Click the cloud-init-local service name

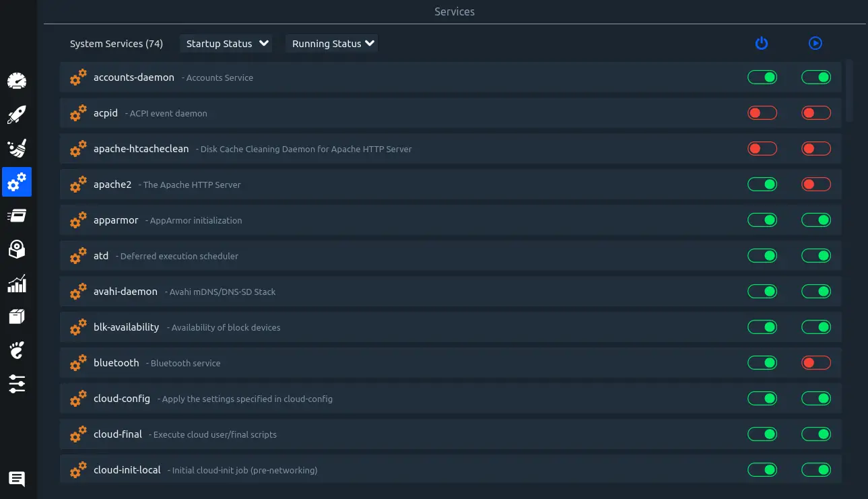pyautogui.click(x=127, y=470)
